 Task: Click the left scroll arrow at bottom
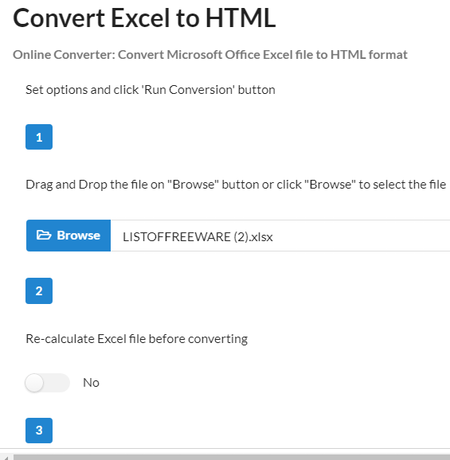6,457
